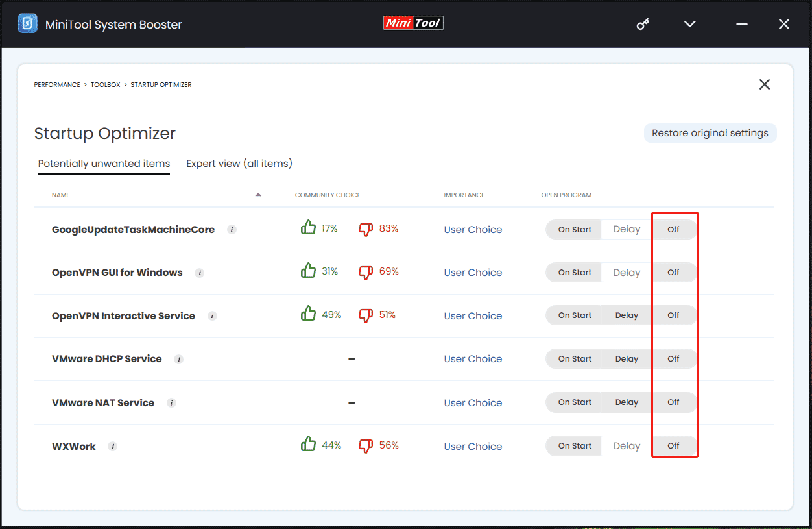Show info for GoogleUpdateTaskMachineCore

click(232, 230)
